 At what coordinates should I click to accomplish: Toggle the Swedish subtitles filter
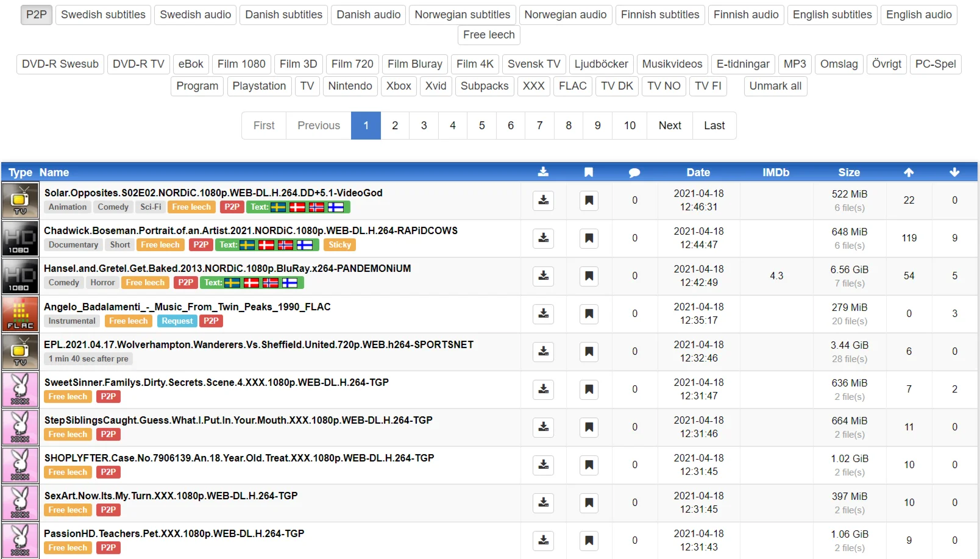click(x=103, y=15)
